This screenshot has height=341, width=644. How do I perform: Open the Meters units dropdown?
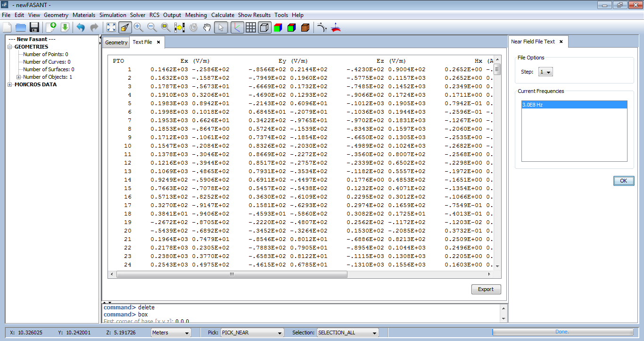pyautogui.click(x=171, y=333)
